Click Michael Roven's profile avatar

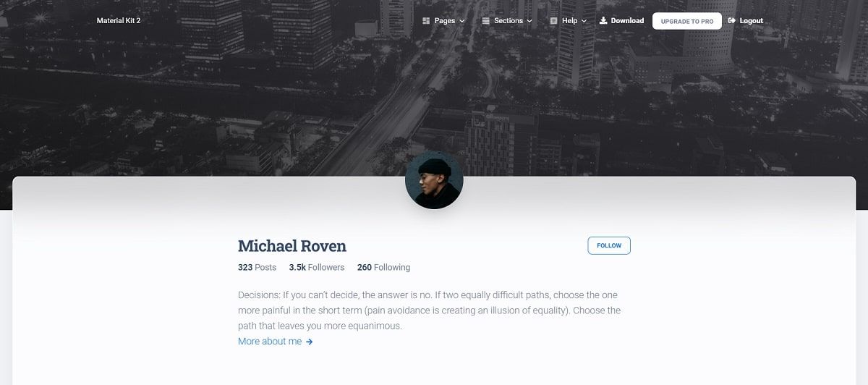pos(434,181)
